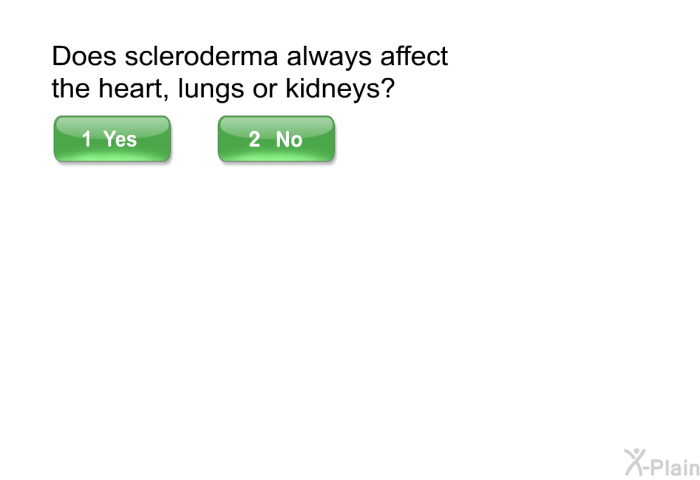Click the 'Plain' text of the watermark
This screenshot has height=480, width=700.
(x=675, y=467)
